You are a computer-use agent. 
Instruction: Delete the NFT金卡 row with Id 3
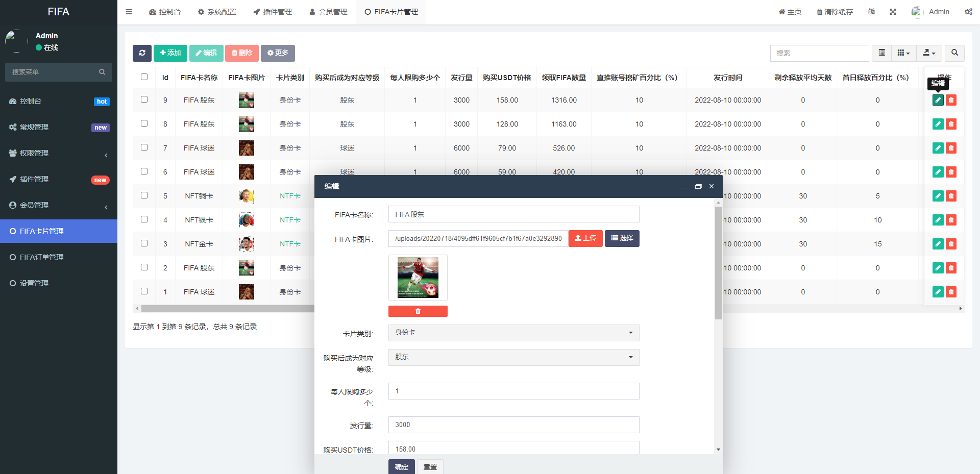click(x=951, y=244)
